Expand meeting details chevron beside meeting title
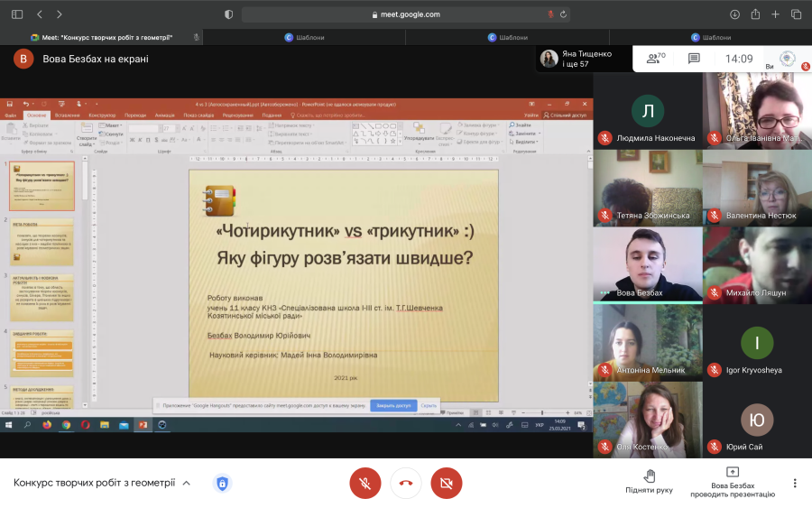 point(187,483)
